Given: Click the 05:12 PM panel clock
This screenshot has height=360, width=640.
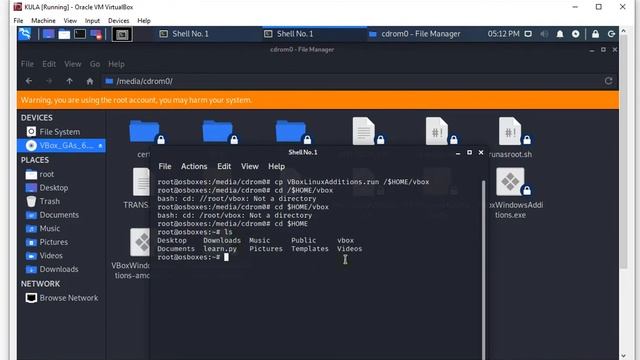Looking at the screenshot, I should [x=503, y=34].
